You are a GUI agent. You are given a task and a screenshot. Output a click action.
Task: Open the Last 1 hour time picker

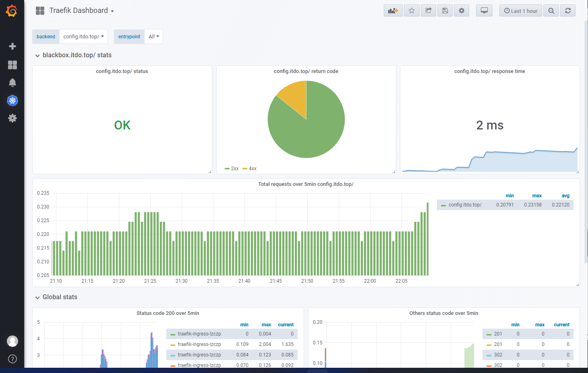tap(521, 10)
